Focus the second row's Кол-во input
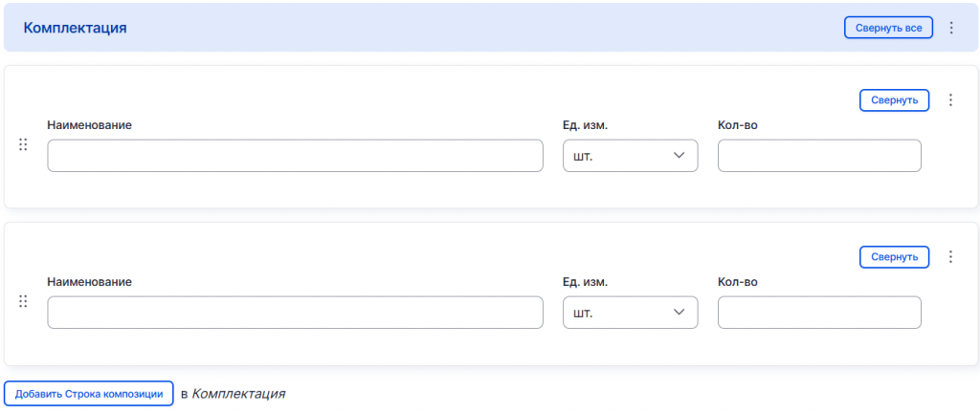Image resolution: width=980 pixels, height=412 pixels. pos(818,313)
